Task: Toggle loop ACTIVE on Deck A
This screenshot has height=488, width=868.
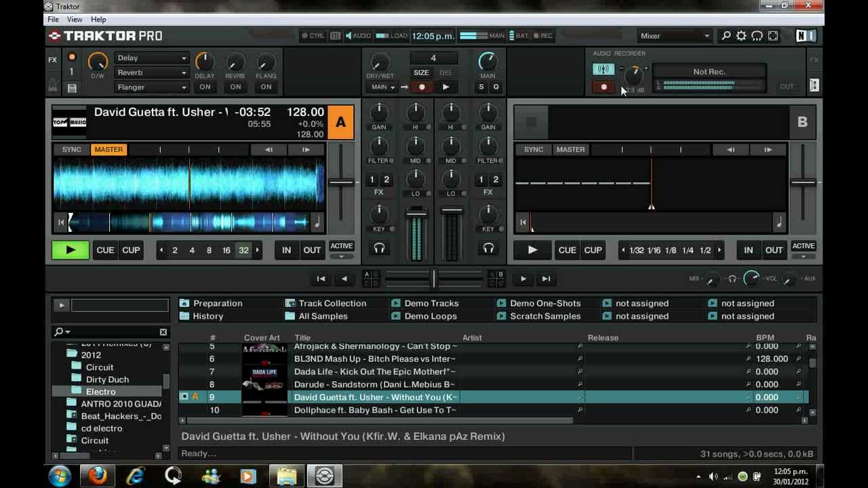Action: pyautogui.click(x=341, y=246)
